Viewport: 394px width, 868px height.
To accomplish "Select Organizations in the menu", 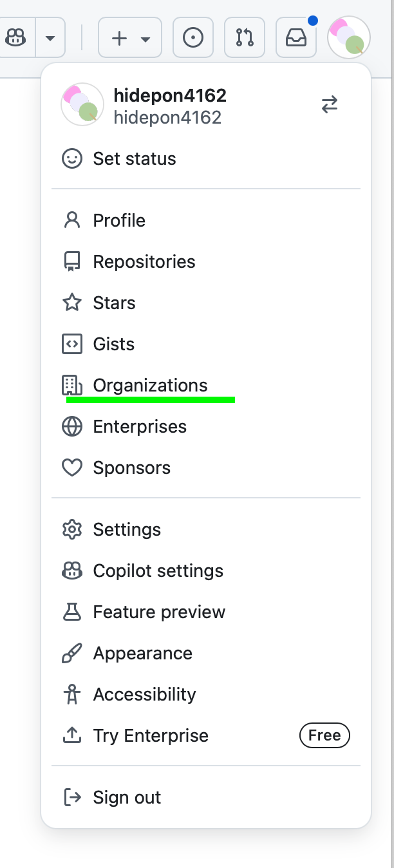I will tap(150, 386).
